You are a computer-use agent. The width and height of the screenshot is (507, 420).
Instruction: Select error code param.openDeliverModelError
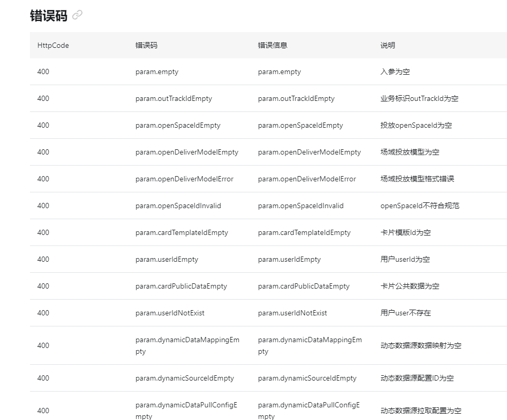pyautogui.click(x=184, y=179)
